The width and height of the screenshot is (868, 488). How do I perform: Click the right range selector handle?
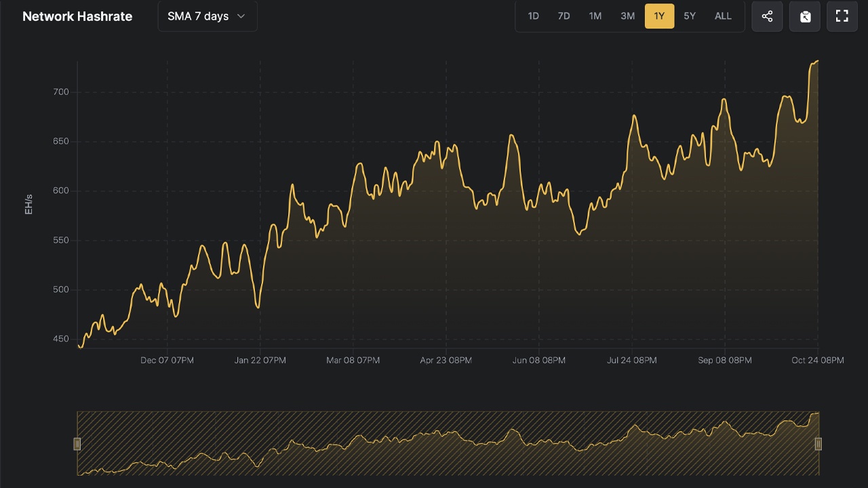tap(818, 444)
